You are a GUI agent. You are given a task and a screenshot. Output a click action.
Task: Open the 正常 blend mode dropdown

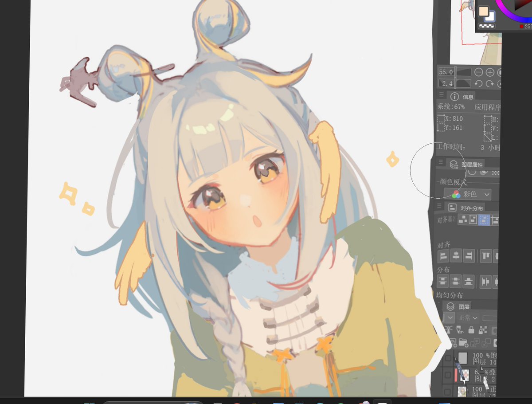coord(468,318)
